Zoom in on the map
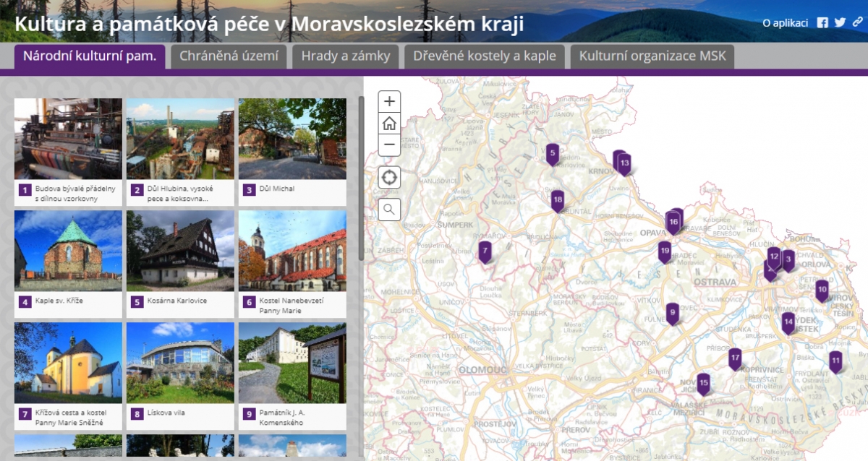 pos(389,101)
